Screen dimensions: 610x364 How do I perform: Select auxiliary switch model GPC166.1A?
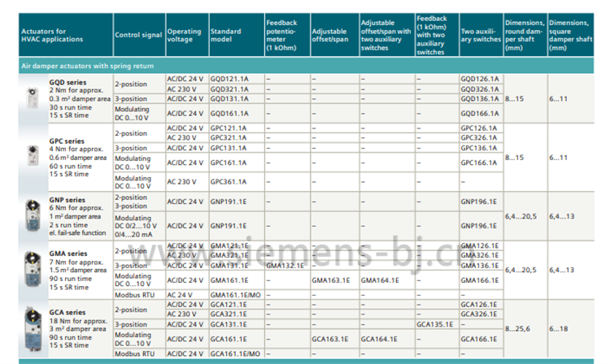[479, 162]
